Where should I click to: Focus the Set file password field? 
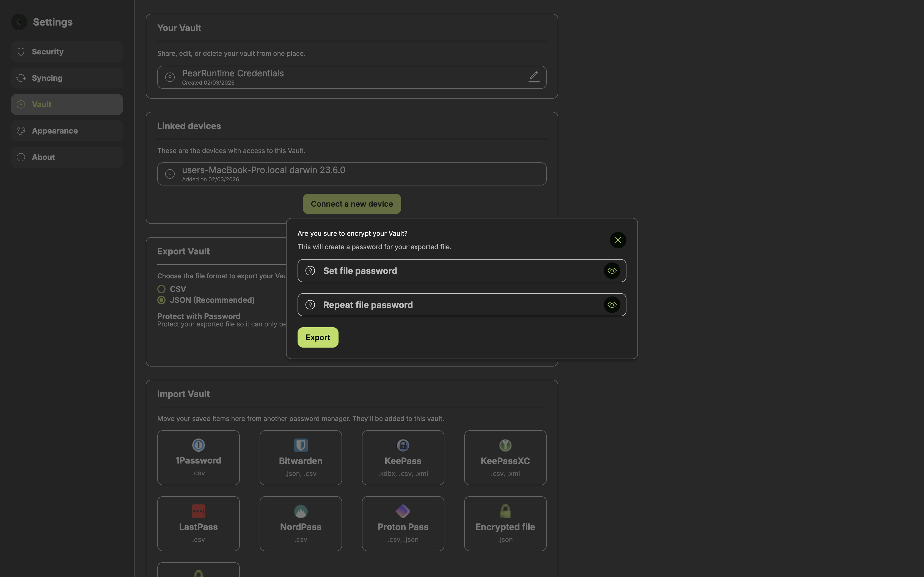[x=458, y=271]
